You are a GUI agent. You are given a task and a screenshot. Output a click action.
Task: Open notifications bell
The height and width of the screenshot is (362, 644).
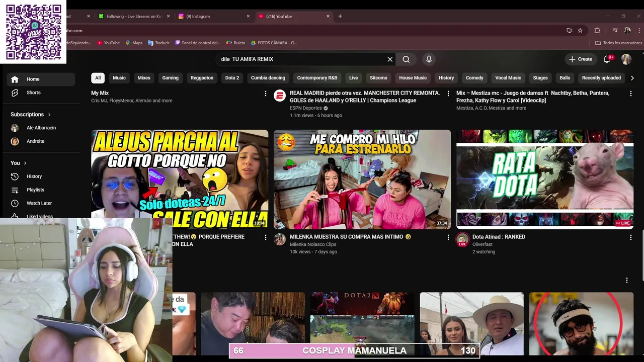tap(607, 59)
